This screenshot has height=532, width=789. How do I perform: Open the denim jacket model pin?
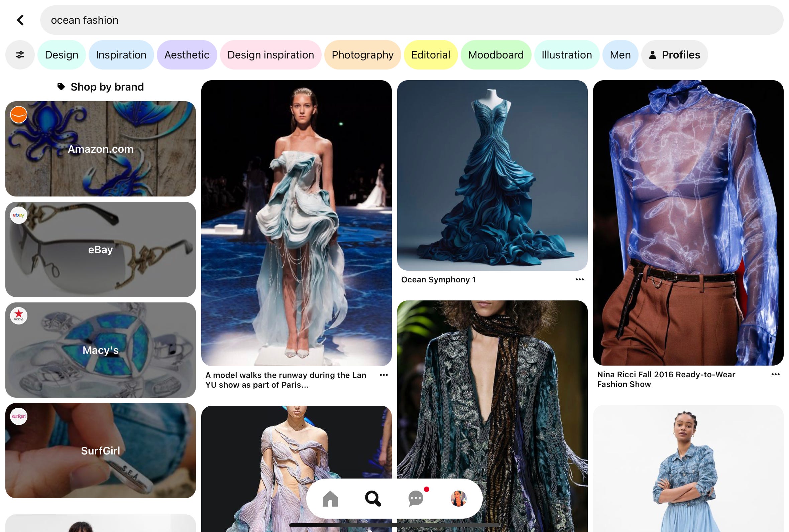688,468
